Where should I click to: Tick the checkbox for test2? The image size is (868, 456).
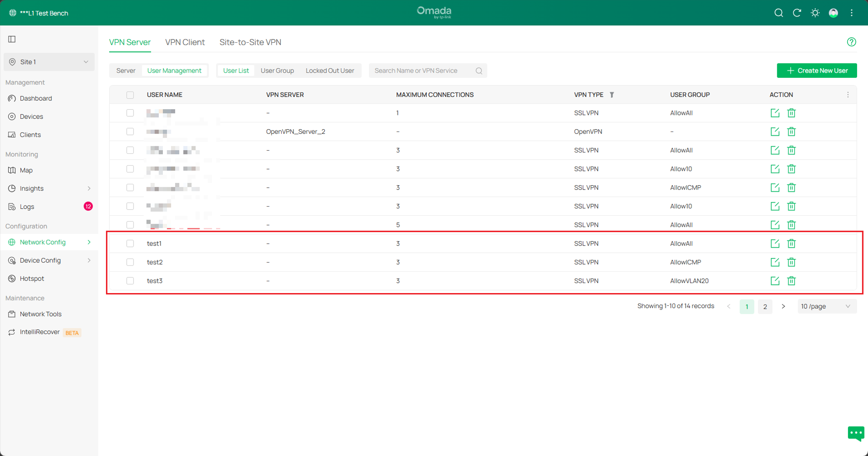[x=130, y=262]
